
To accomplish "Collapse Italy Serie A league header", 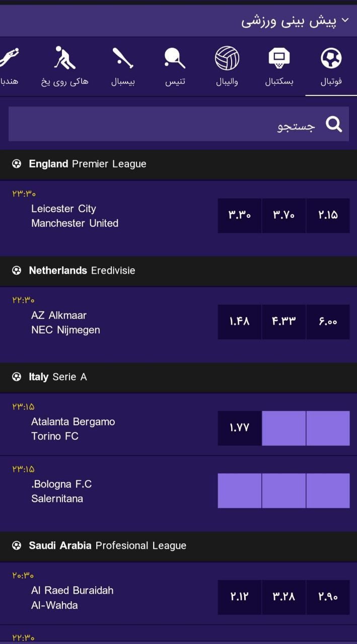I will click(178, 377).
